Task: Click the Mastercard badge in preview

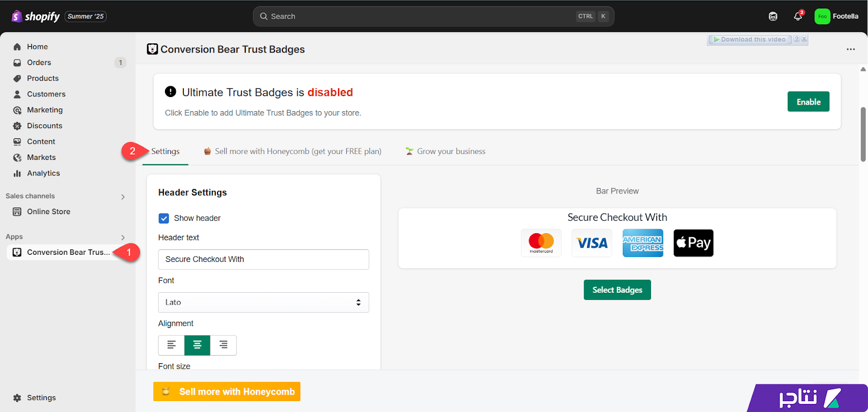Action: [x=541, y=243]
